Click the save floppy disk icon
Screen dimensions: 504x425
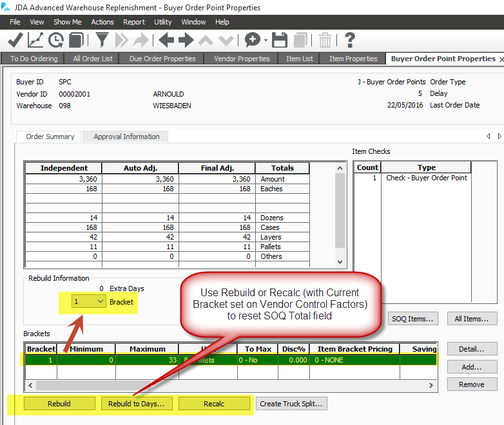(x=280, y=41)
